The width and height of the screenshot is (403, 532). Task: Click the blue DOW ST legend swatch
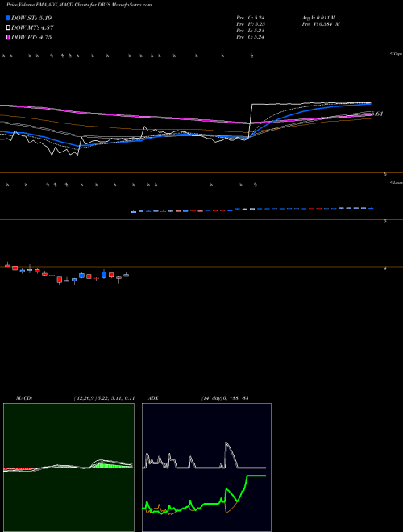[9, 18]
